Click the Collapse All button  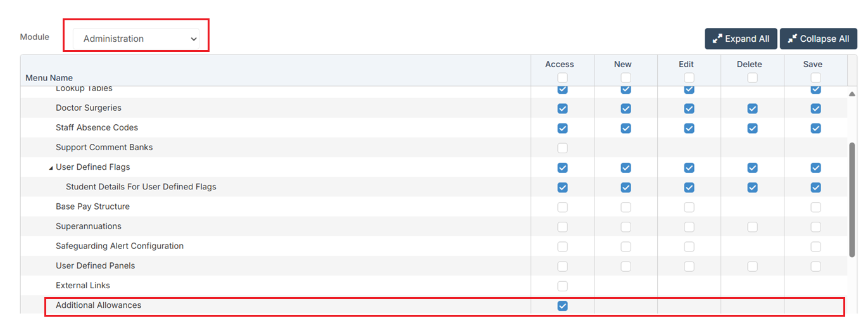[x=818, y=39]
